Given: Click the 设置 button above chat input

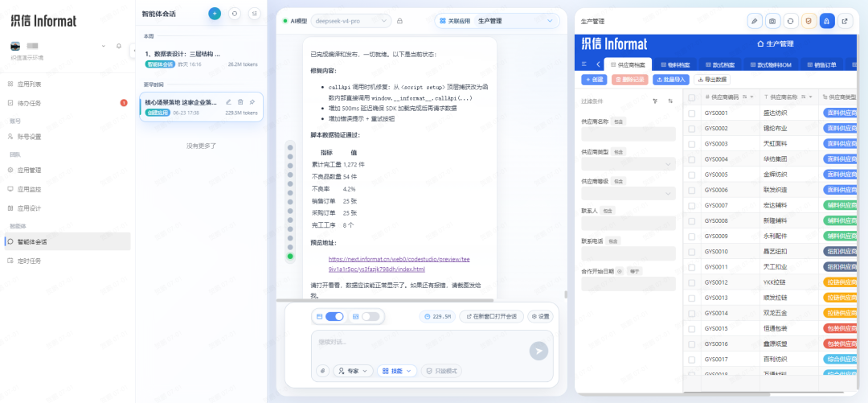Looking at the screenshot, I should (540, 316).
